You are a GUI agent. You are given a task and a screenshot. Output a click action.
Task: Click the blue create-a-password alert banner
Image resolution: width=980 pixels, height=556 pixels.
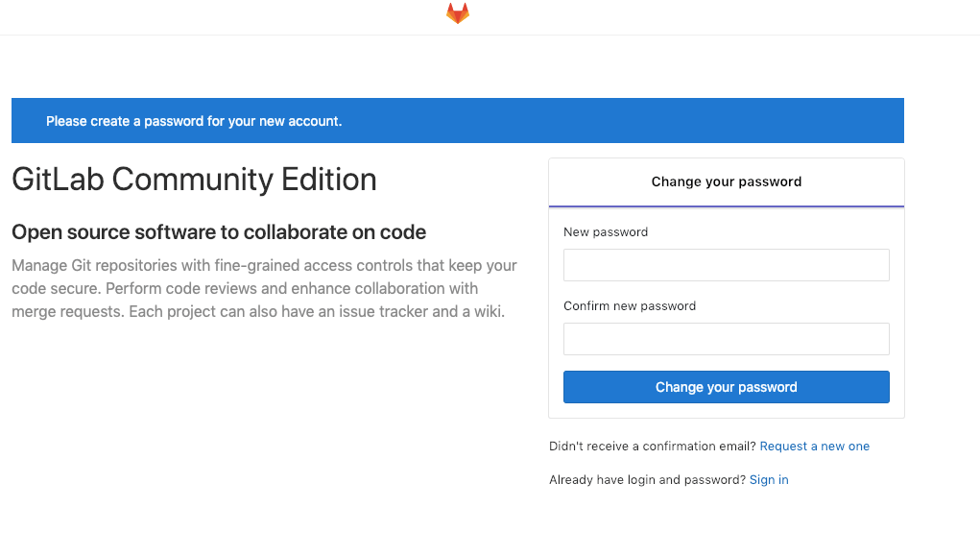pyautogui.click(x=457, y=121)
